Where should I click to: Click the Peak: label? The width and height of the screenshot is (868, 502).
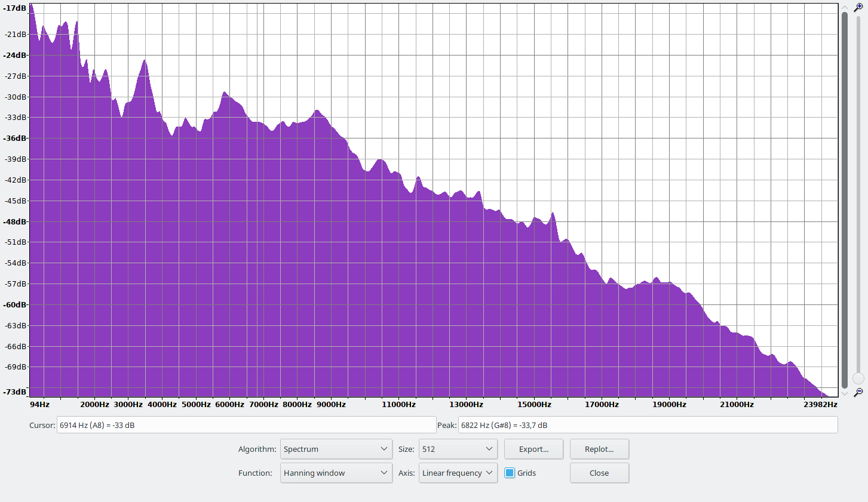(447, 425)
